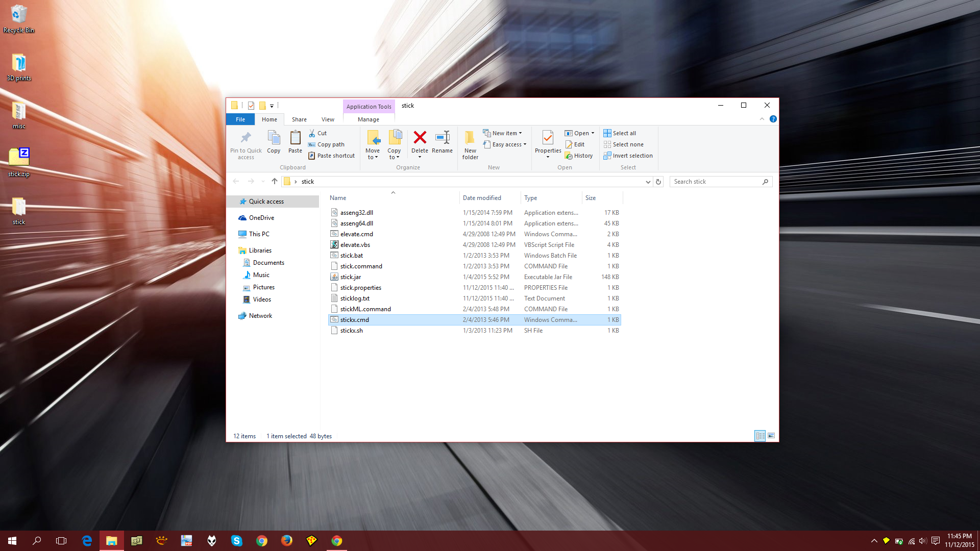Click the Properties icon in title bar toolbar
980x551 pixels.
tap(251, 106)
